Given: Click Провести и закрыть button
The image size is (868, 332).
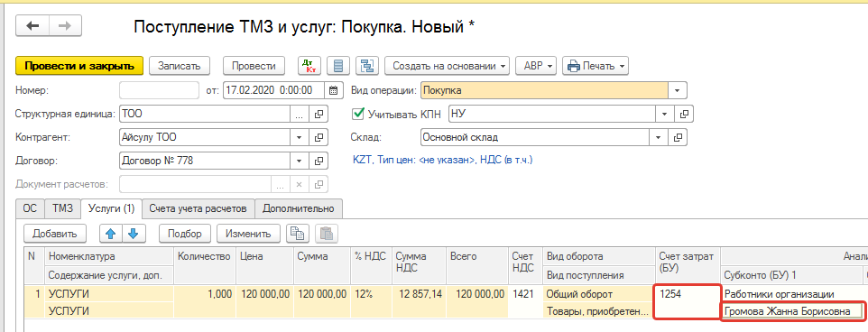Looking at the screenshot, I should (x=79, y=66).
